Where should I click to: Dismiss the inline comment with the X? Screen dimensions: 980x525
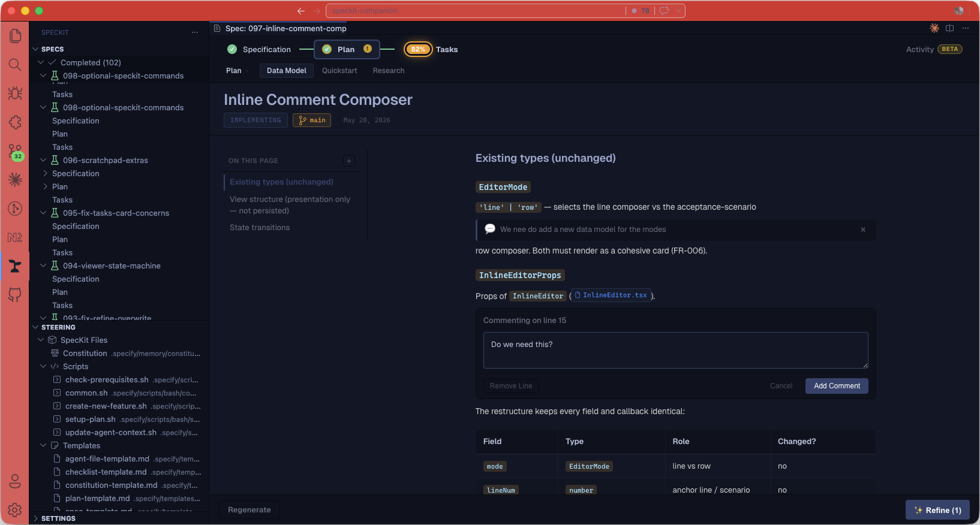863,230
